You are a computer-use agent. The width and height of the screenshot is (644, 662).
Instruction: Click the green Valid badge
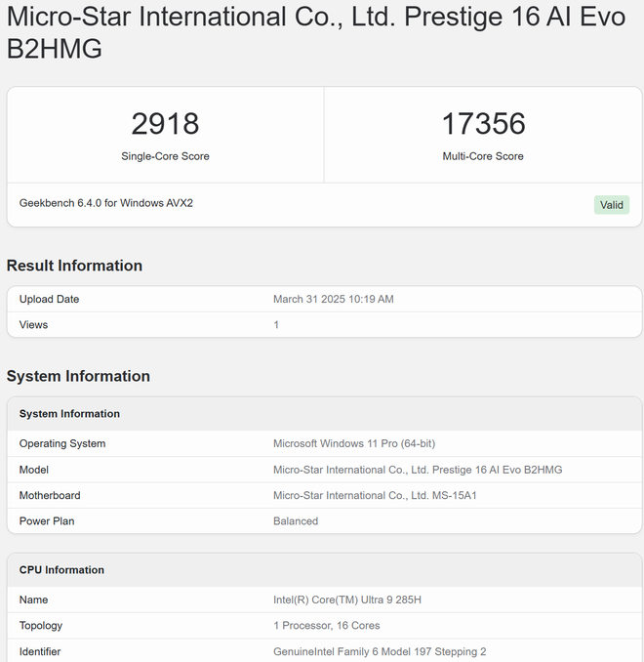pyautogui.click(x=612, y=205)
